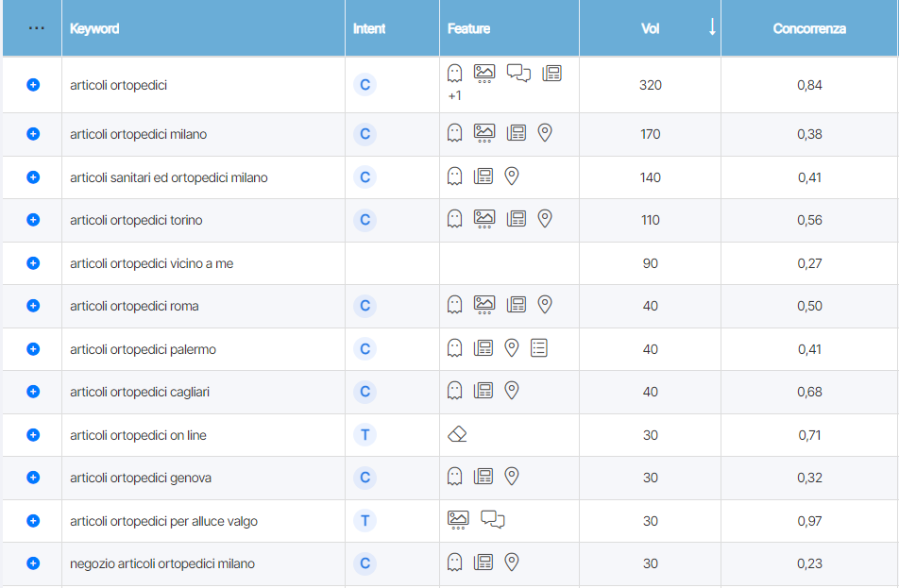Screen dimensions: 899x588
Task: Click the news icon in 'negozio articoli ortopedici milano' row
Action: [483, 563]
